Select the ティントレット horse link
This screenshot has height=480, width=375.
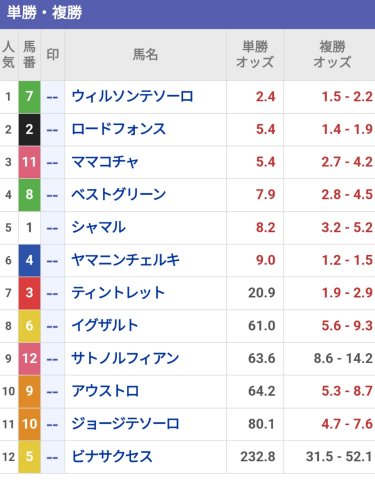118,293
